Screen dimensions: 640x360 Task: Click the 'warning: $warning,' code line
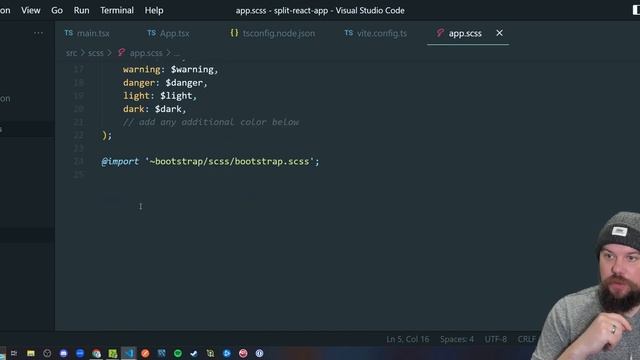pos(170,70)
